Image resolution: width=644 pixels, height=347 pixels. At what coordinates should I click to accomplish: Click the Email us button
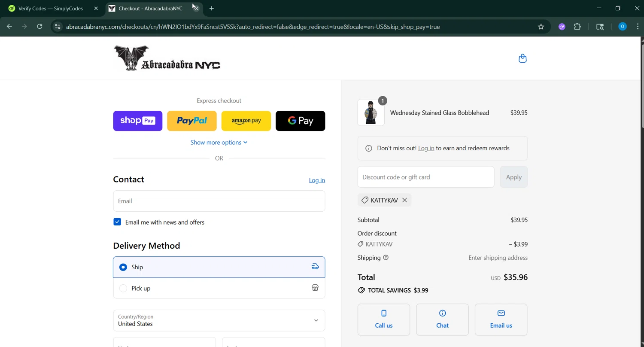pos(501,320)
